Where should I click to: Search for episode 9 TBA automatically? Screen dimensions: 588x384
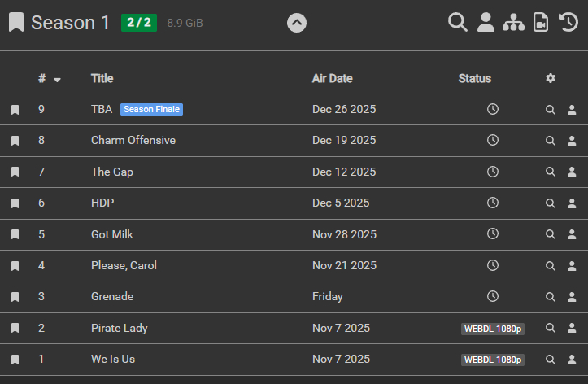[x=551, y=109]
